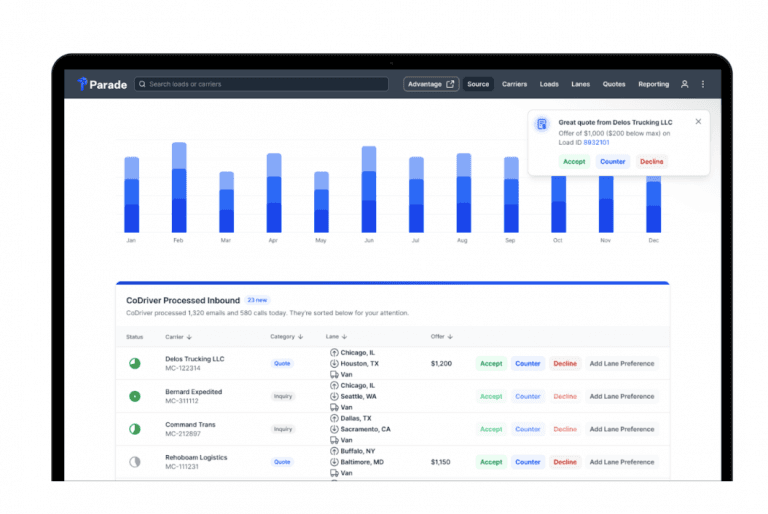The image size is (768, 514).
Task: Counter the Delos Trucking LLC offer
Action: pos(528,364)
